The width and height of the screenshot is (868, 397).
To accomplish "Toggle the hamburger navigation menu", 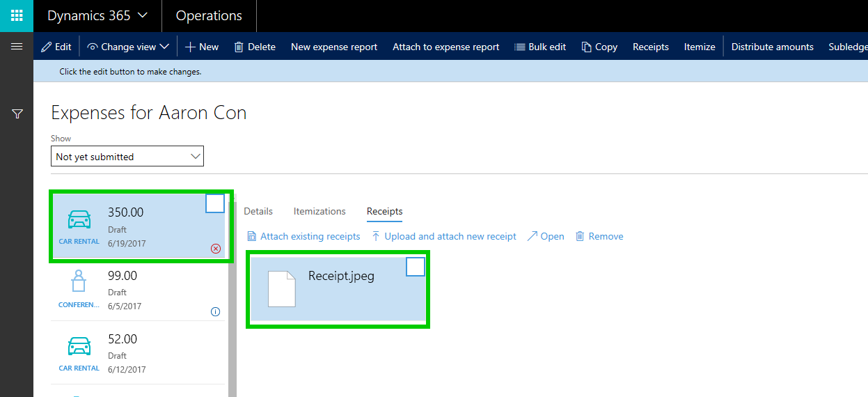I will (17, 47).
